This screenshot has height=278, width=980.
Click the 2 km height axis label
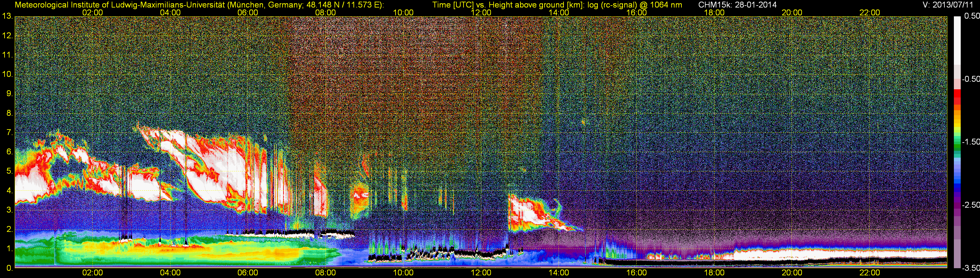[9, 230]
